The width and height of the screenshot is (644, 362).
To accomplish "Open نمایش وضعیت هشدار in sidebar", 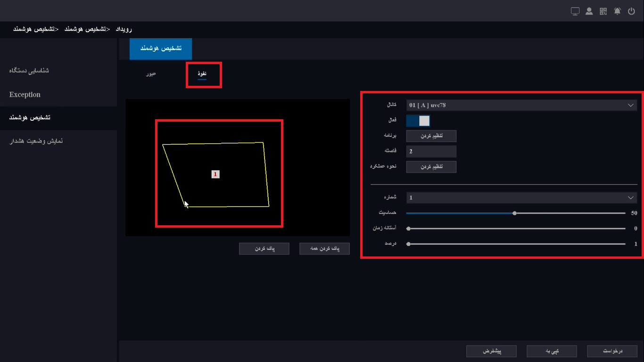I will tap(36, 141).
